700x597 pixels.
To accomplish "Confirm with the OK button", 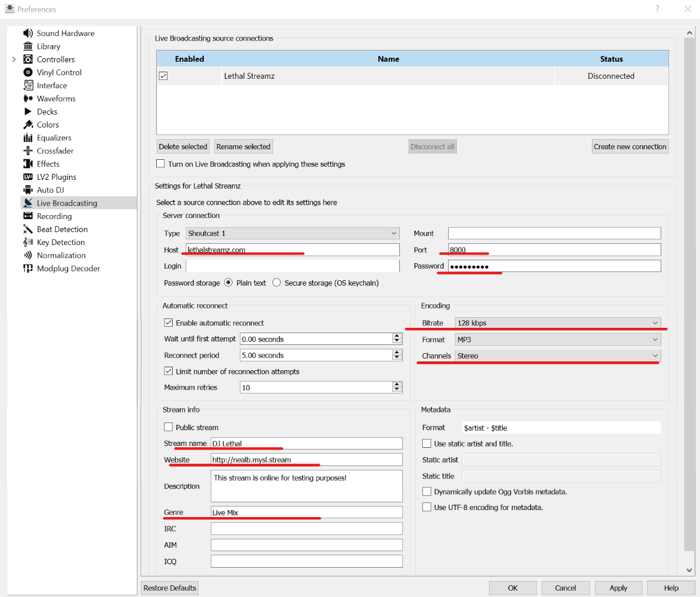I will pyautogui.click(x=513, y=588).
